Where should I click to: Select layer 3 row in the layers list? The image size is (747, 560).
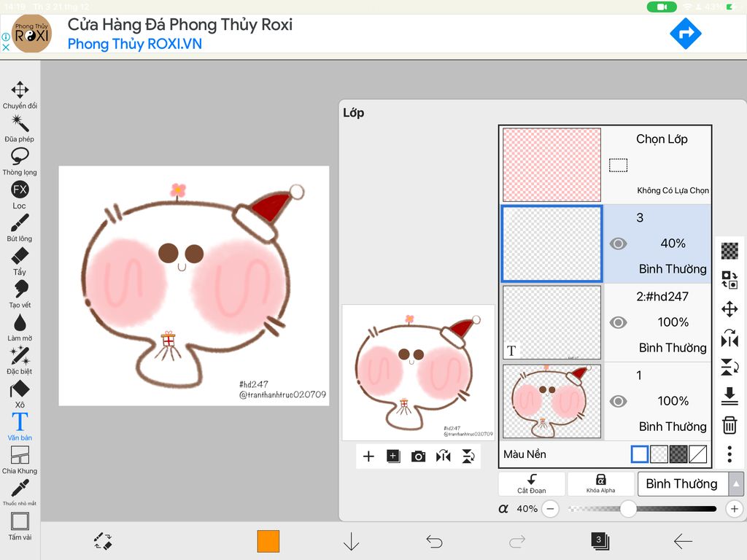point(606,244)
